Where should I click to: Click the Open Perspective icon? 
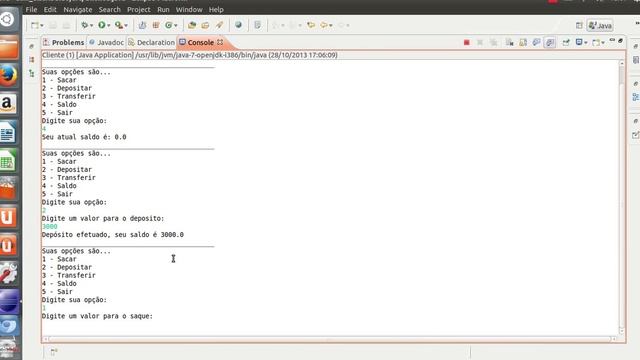point(579,25)
